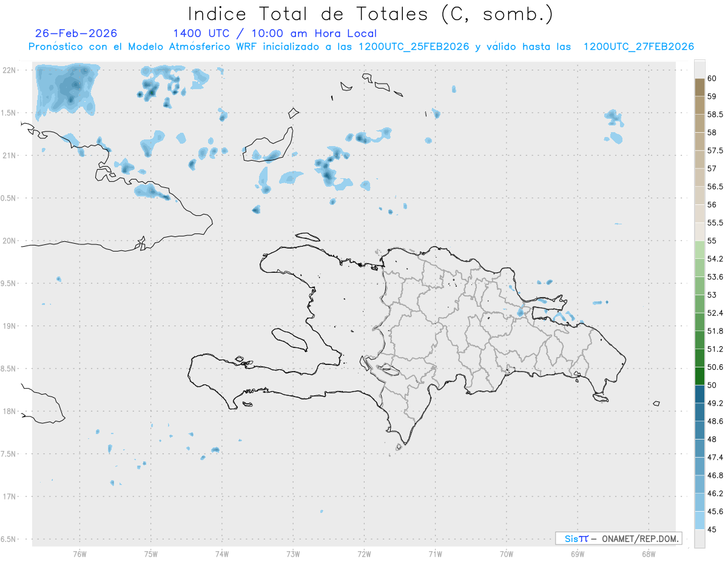Screen dimensions: 728x562
Task: Click the colorbar value '46.2'
Action: pyautogui.click(x=715, y=493)
